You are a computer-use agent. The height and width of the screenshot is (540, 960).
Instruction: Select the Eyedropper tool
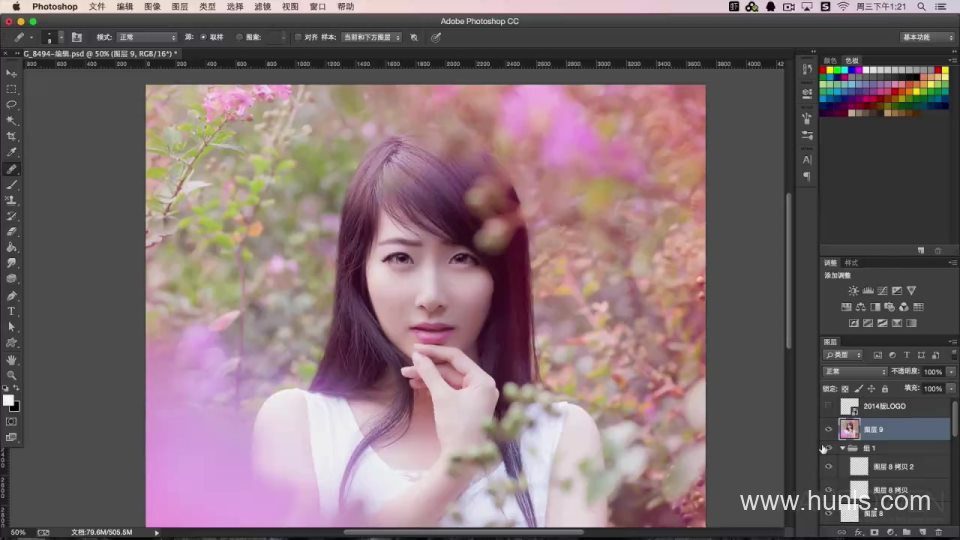(11, 152)
